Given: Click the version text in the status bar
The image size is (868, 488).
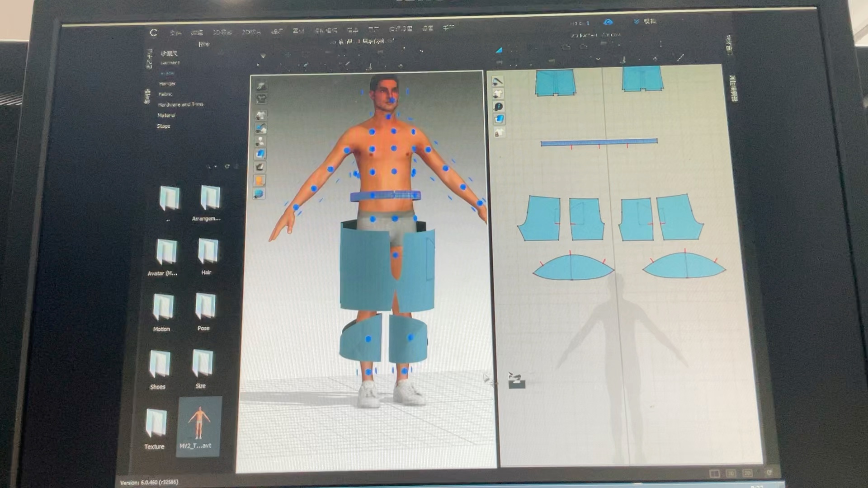Looking at the screenshot, I should pyautogui.click(x=149, y=482).
